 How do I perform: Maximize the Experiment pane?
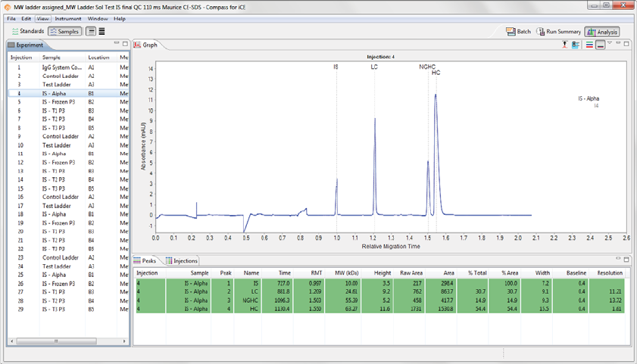pos(125,44)
